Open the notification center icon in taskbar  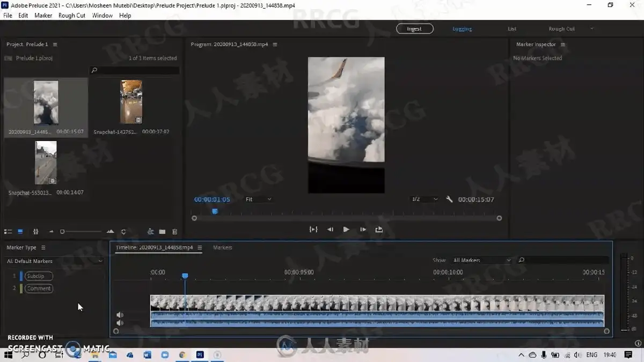point(628,355)
